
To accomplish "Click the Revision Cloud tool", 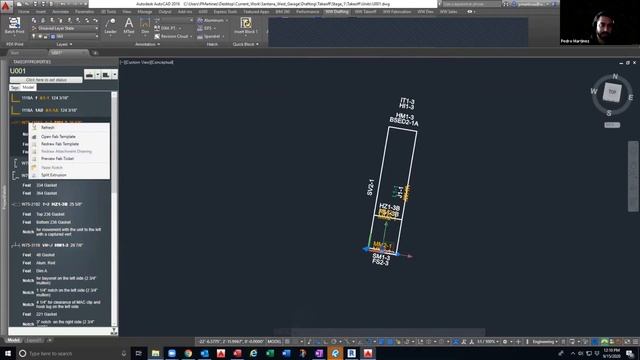I will (173, 36).
